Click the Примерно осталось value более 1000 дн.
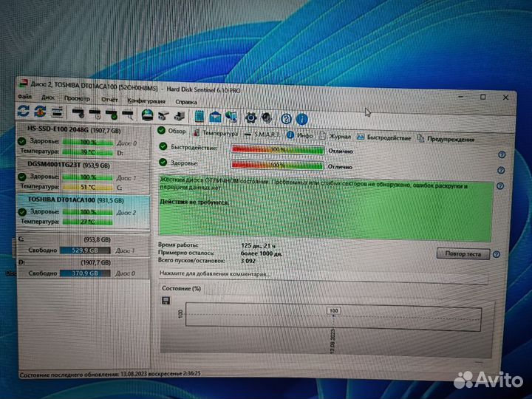Viewport: 532px width, 399px height. [262, 253]
